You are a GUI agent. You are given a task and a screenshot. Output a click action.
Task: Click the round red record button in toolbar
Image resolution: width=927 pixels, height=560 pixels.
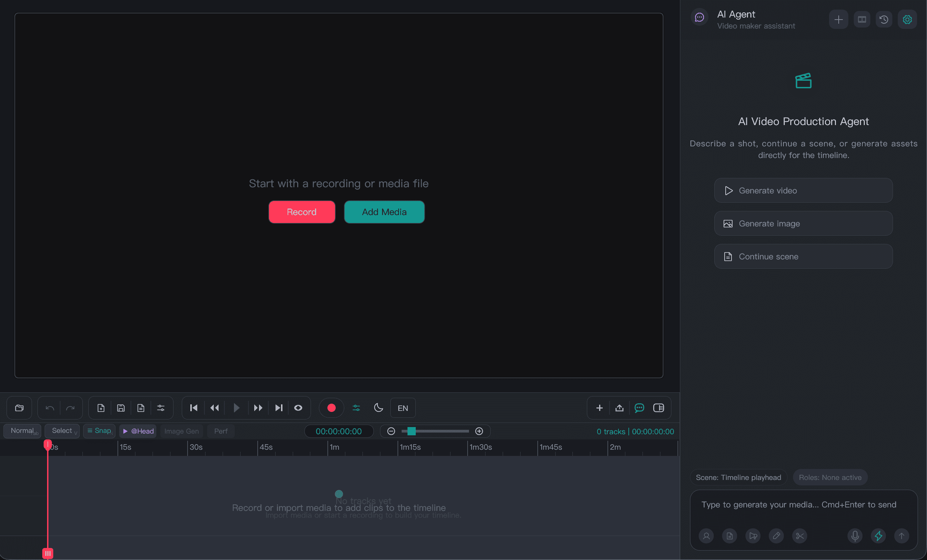332,408
